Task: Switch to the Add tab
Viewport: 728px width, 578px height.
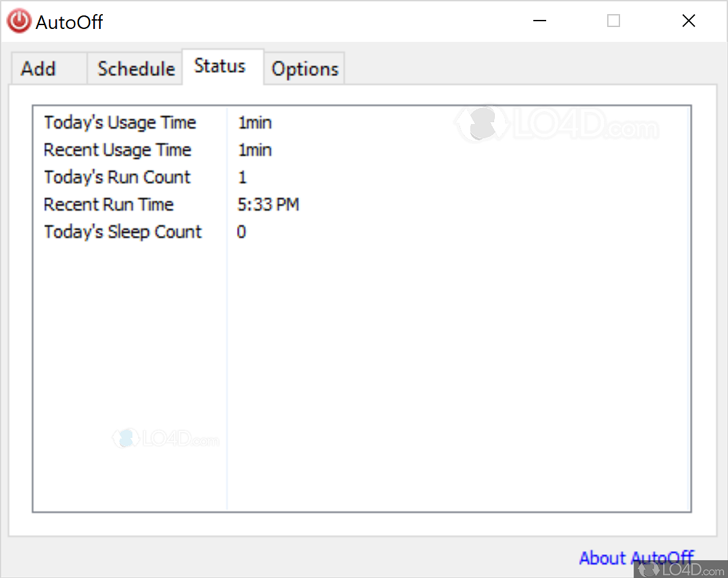Action: pos(39,69)
